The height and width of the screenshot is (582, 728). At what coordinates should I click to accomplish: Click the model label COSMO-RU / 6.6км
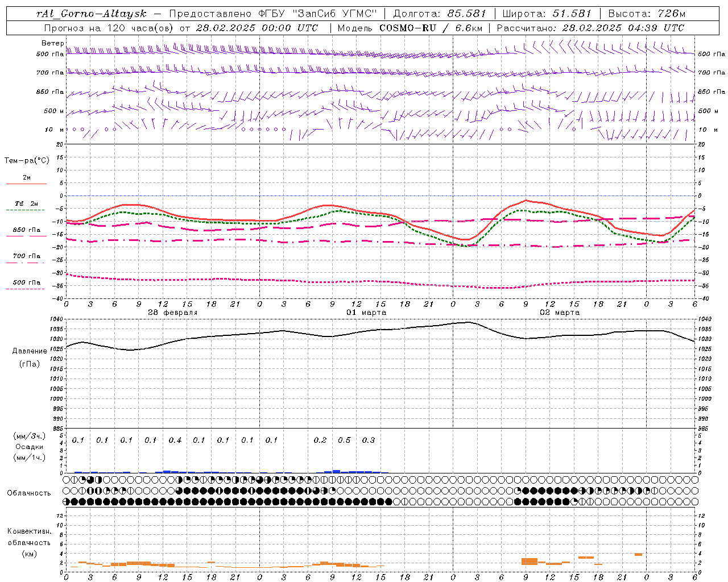431,28
